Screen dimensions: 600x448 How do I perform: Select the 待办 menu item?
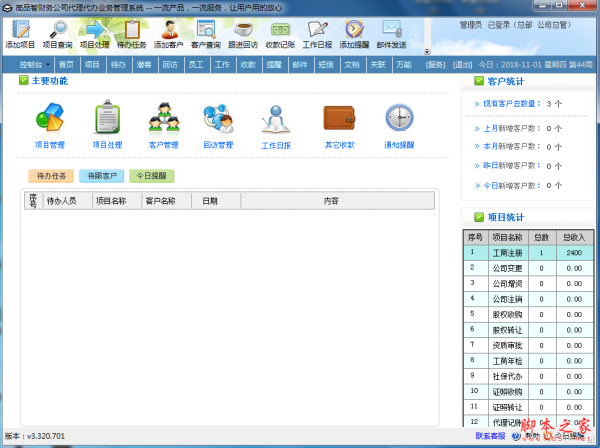118,65
